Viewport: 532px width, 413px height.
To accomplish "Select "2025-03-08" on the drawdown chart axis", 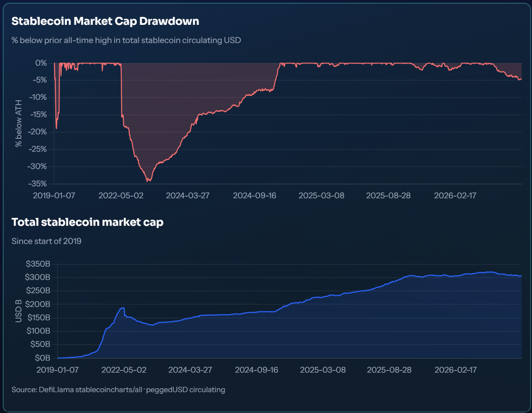I will click(321, 196).
